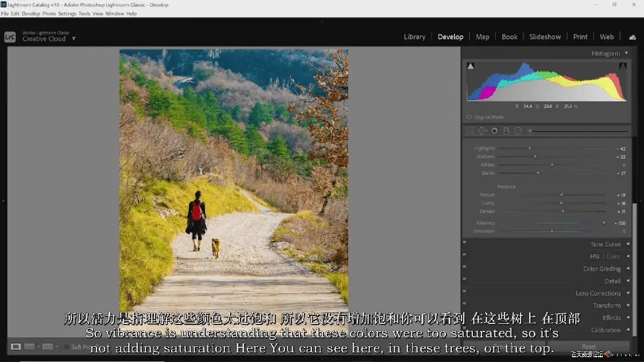Open the Settings menu
Screen dimensions: 644x362
[67, 13]
